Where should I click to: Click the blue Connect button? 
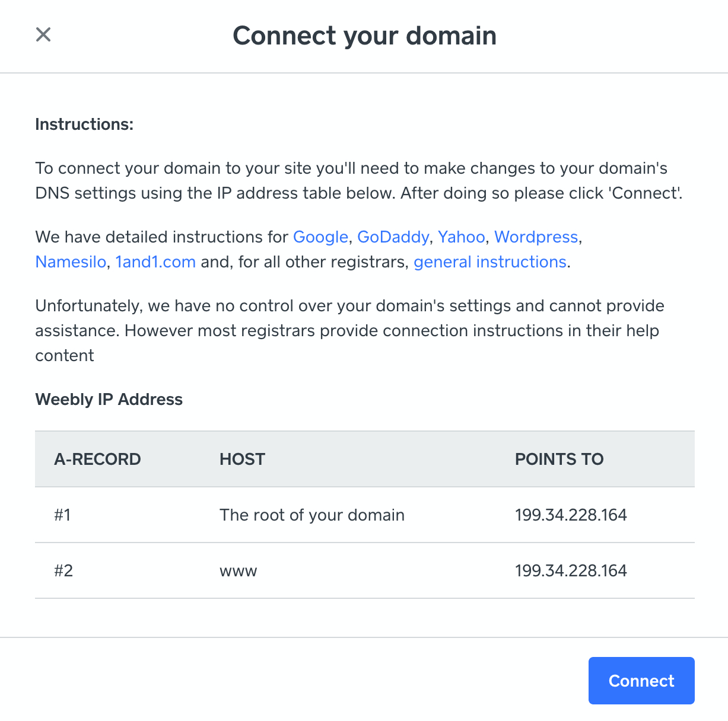641,681
